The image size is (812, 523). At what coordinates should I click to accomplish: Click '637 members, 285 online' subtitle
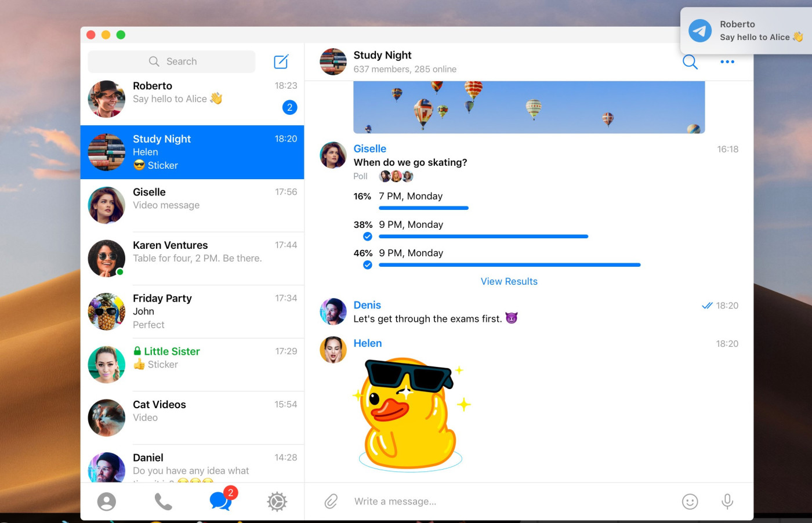click(405, 69)
